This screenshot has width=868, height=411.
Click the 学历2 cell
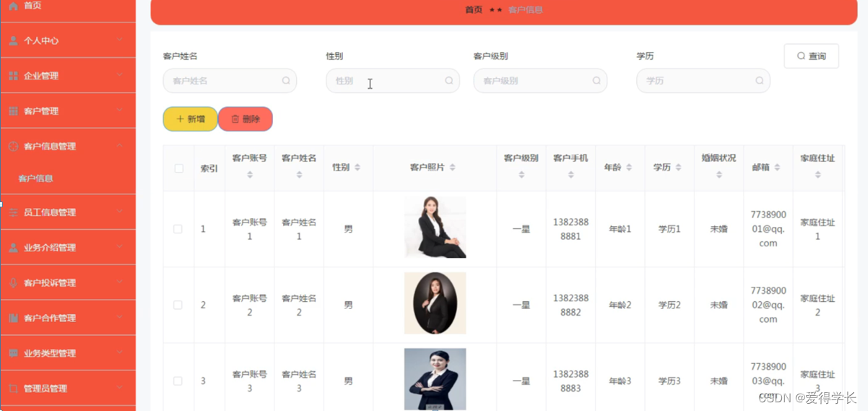669,305
